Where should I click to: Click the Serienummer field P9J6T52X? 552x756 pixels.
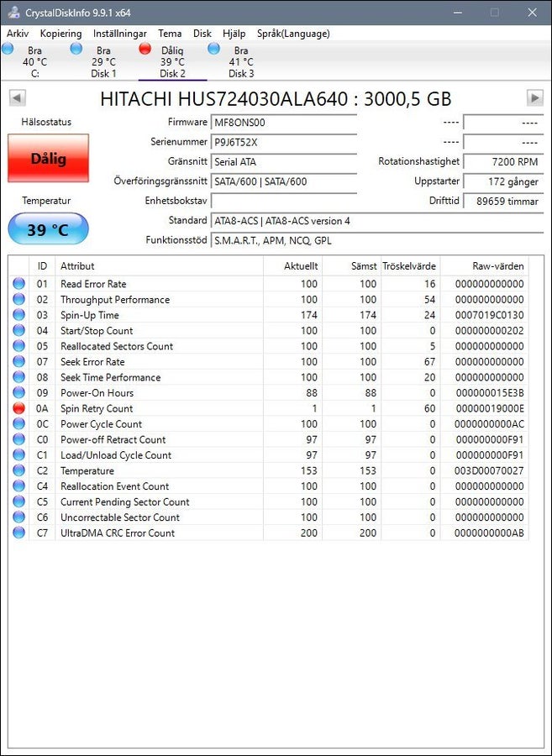pyautogui.click(x=284, y=142)
